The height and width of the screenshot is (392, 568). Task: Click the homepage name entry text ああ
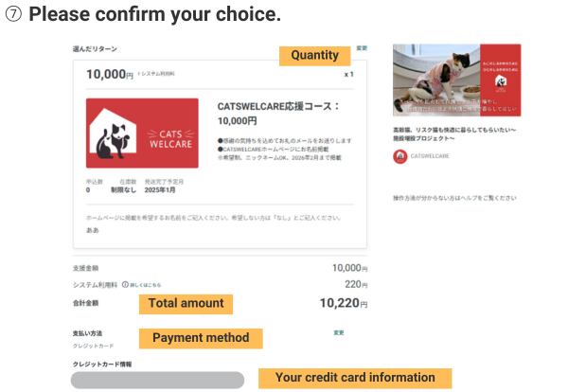tap(91, 230)
